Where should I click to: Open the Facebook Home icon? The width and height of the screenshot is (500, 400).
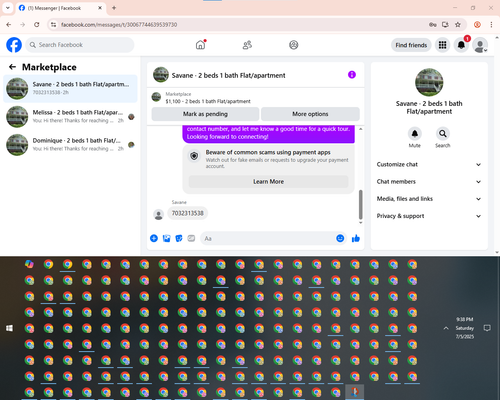(x=200, y=45)
